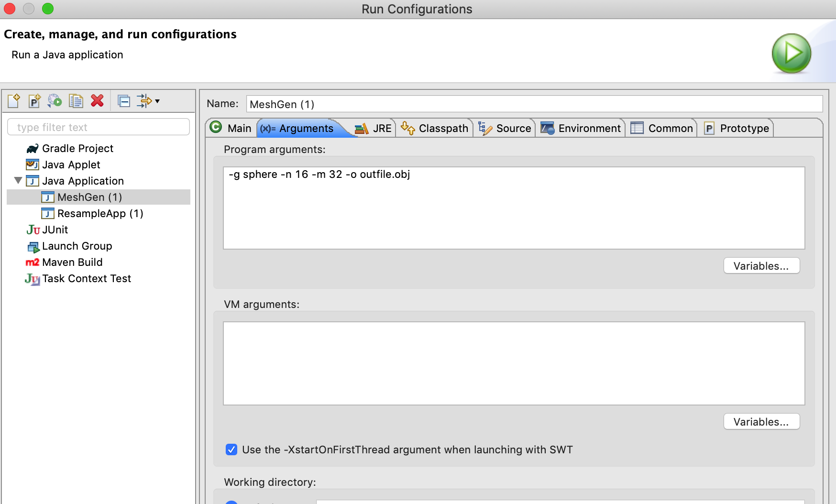Collapse all configurations in the tree
The height and width of the screenshot is (504, 836).
click(124, 101)
